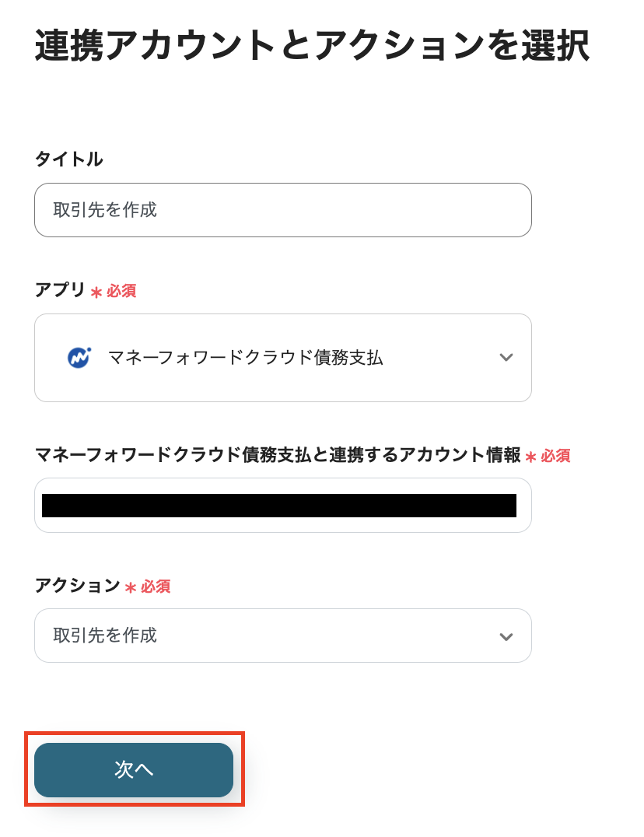644x837 pixels.
Task: Open the アクション dropdown chevron arrow
Action: pyautogui.click(x=506, y=636)
